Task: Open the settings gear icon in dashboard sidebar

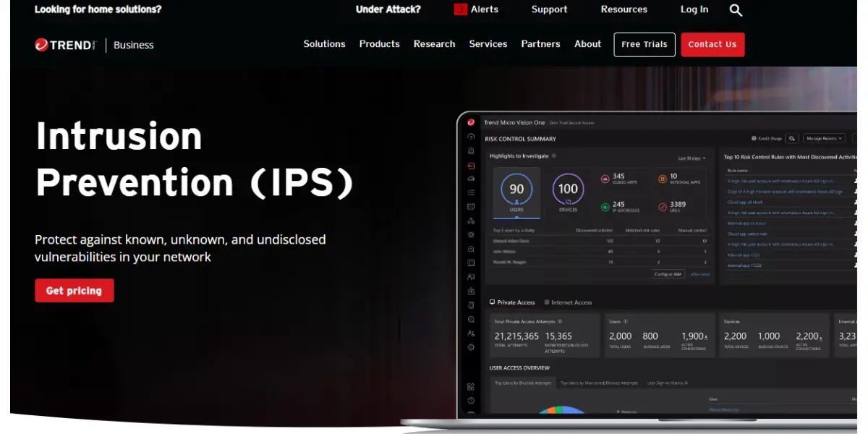Action: (471, 347)
